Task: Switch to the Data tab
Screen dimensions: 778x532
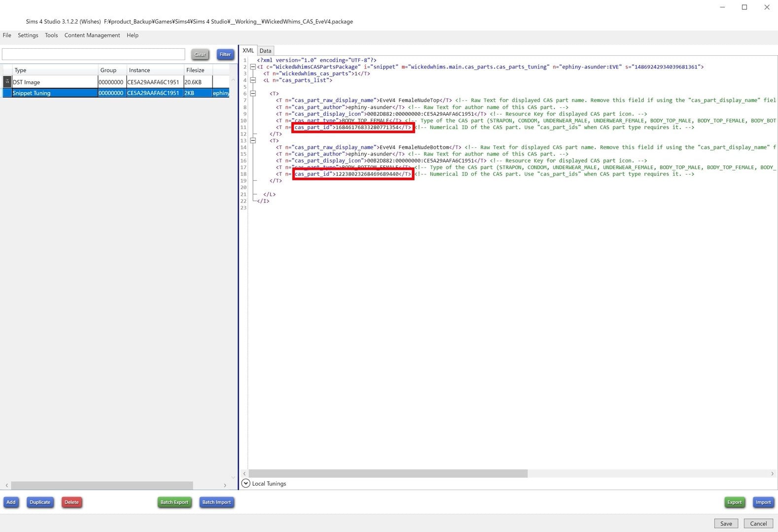Action: [x=265, y=51]
